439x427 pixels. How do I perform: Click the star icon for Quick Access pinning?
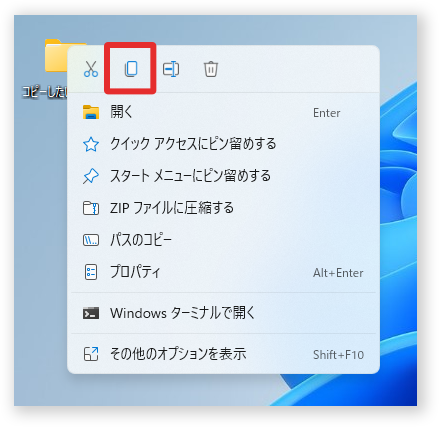[91, 144]
